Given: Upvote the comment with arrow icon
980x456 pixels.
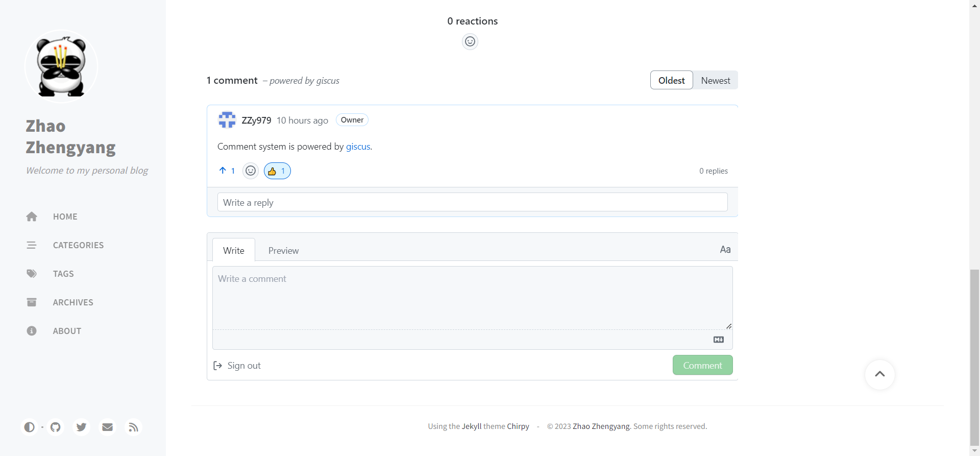Looking at the screenshot, I should [x=227, y=171].
